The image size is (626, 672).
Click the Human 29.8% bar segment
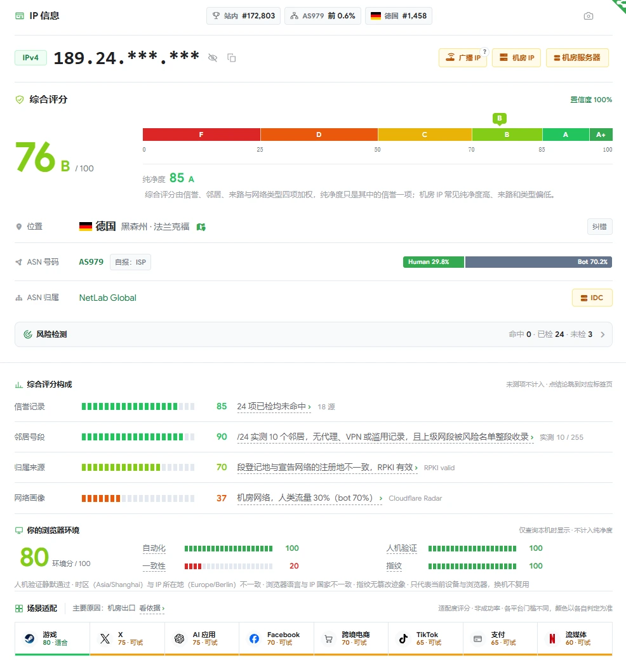click(434, 262)
